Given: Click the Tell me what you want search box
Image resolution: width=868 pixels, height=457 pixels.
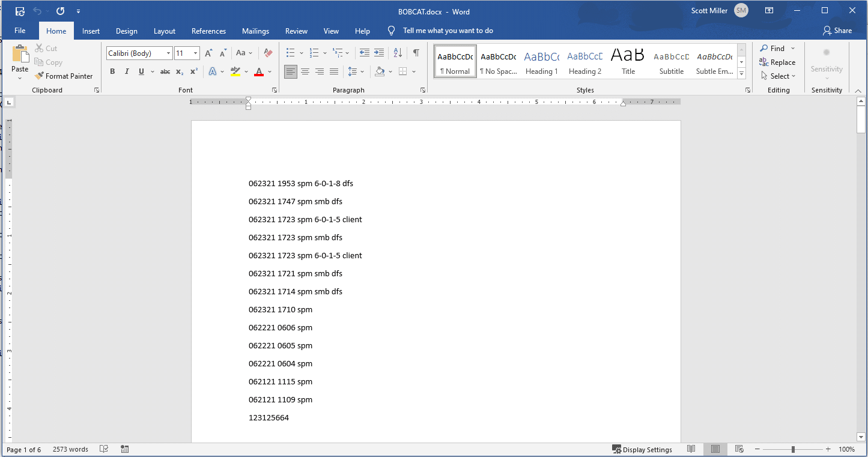Looking at the screenshot, I should [x=448, y=31].
